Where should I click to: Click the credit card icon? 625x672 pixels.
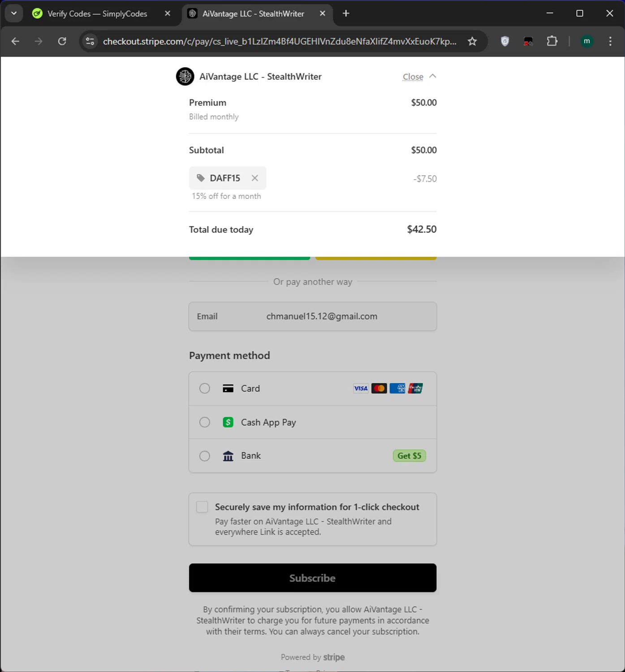click(228, 388)
